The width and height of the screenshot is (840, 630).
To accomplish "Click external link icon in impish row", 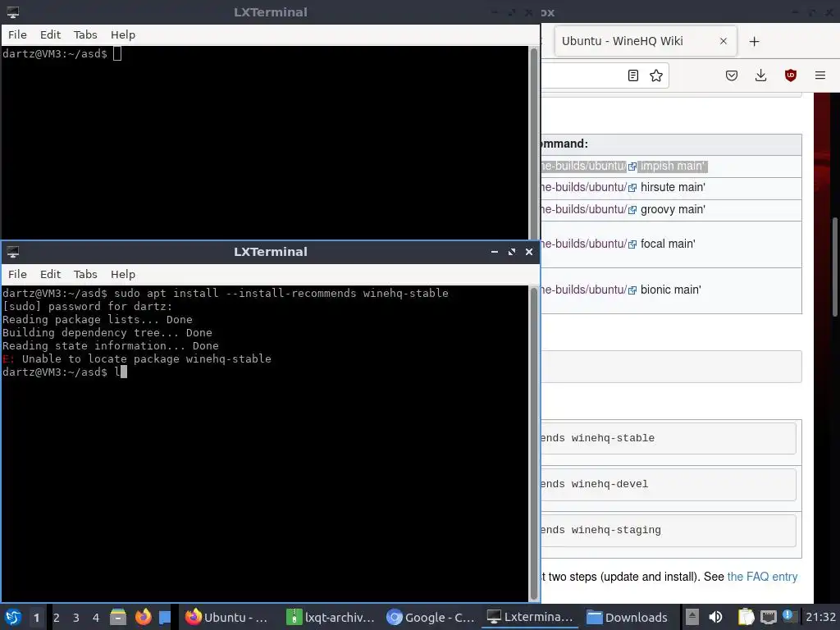I will 632,167.
